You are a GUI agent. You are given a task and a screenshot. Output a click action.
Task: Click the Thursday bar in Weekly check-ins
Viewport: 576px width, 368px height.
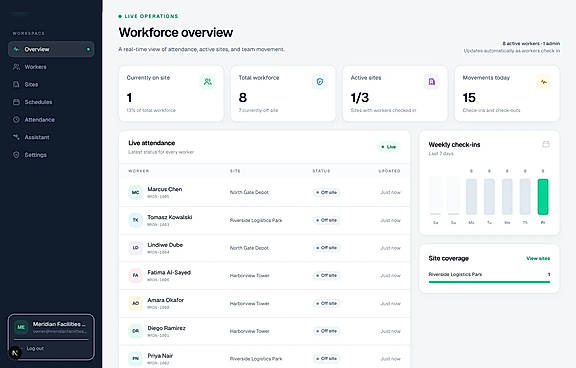coord(525,196)
